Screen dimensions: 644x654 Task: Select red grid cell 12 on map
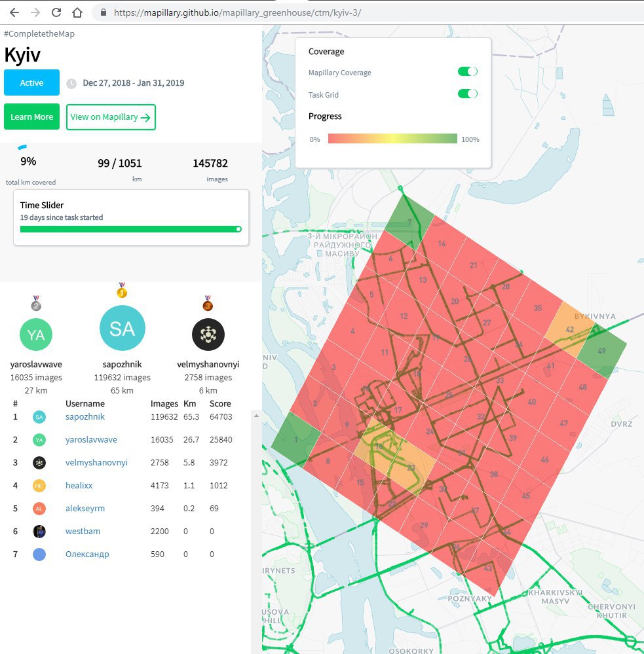[404, 316]
